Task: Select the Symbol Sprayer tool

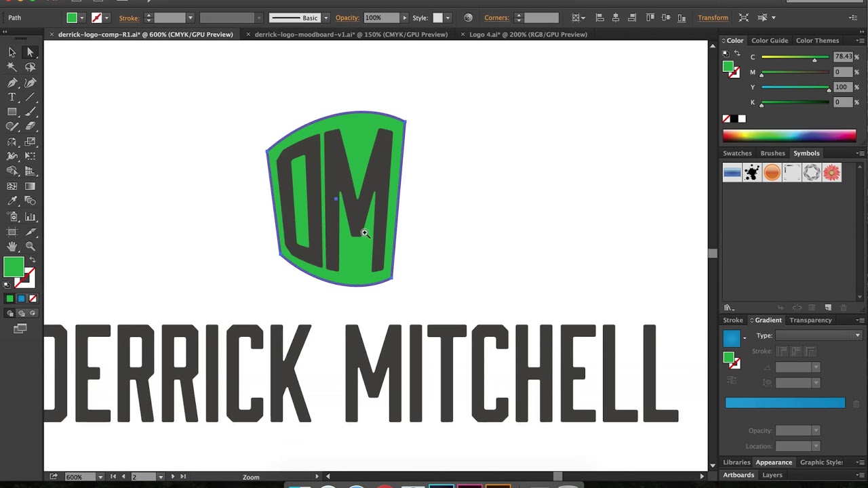Action: pyautogui.click(x=12, y=217)
